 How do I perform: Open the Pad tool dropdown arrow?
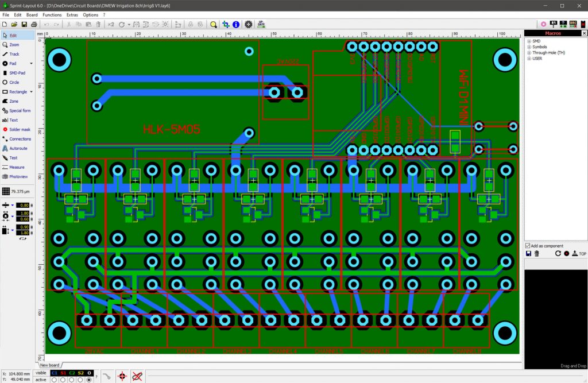pyautogui.click(x=31, y=63)
